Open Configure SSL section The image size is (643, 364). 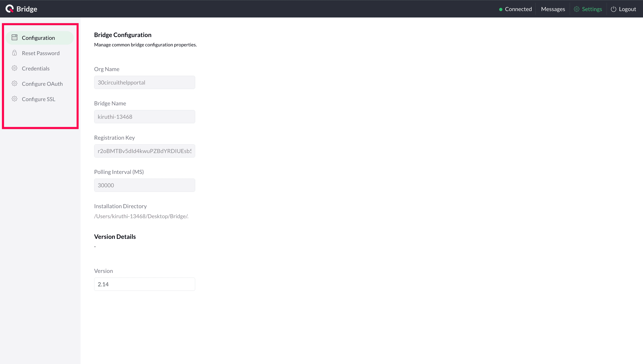tap(38, 99)
